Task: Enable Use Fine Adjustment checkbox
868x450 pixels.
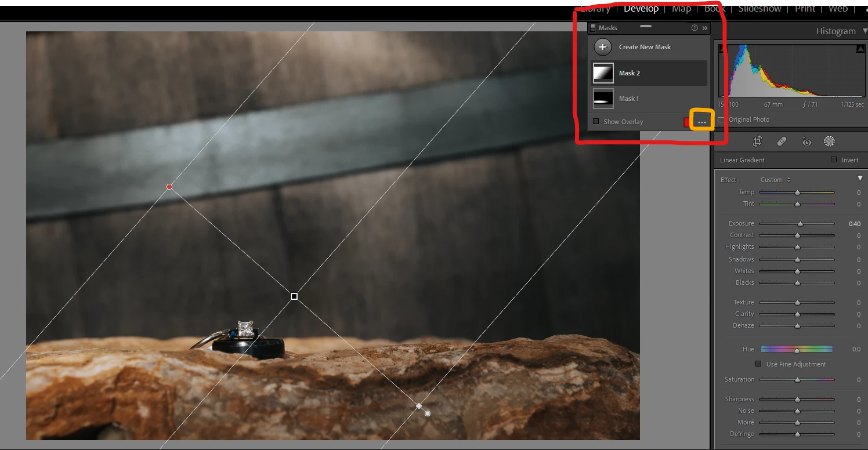Action: (758, 364)
